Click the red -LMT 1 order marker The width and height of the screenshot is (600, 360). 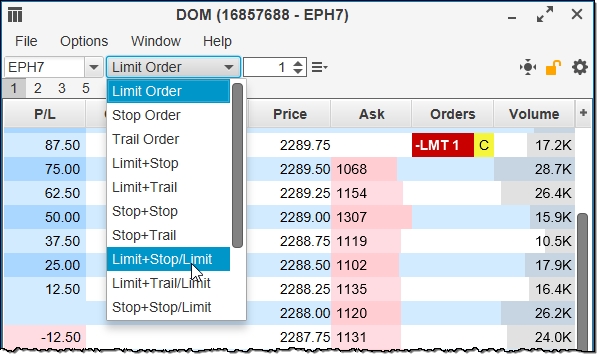(443, 145)
